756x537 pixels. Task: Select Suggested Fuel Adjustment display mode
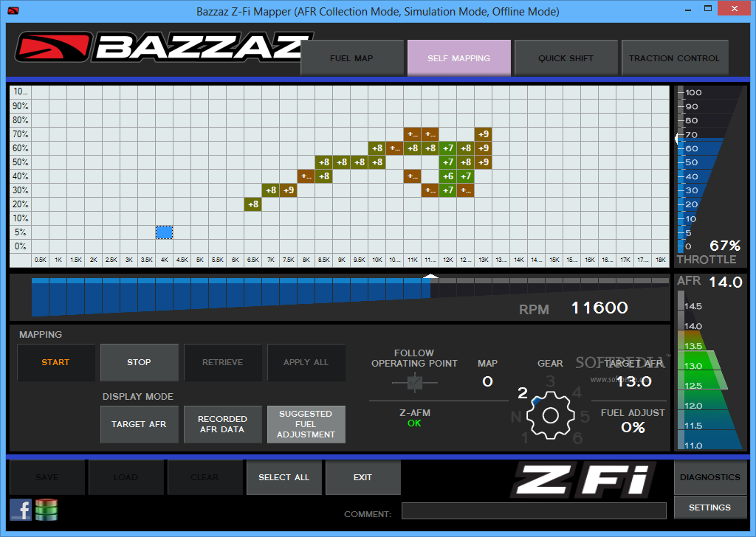306,424
